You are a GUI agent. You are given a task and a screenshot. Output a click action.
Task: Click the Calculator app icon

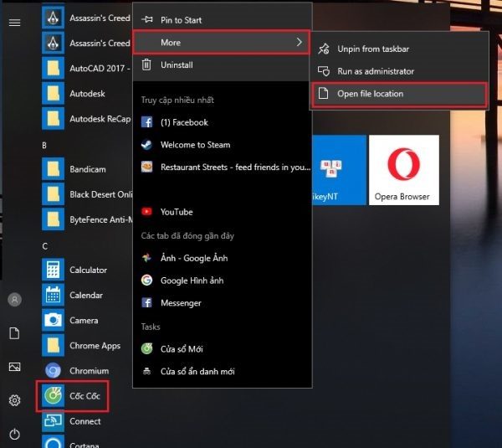(54, 270)
